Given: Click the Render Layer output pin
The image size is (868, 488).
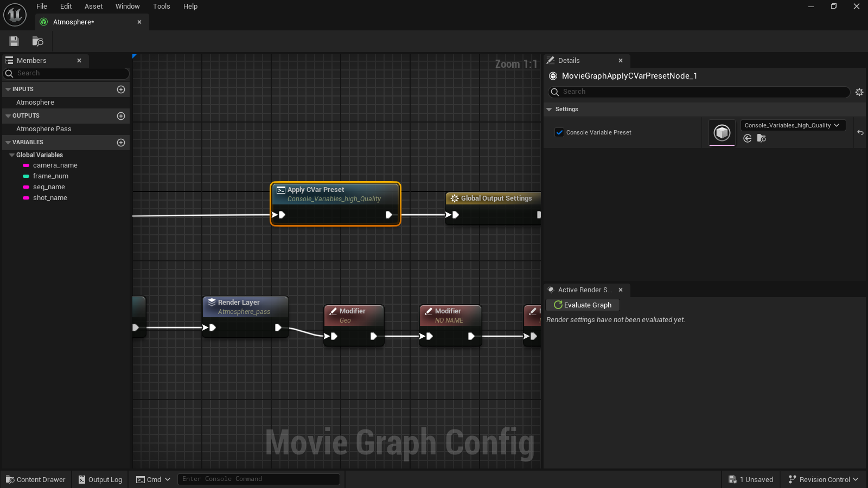Looking at the screenshot, I should [x=278, y=328].
